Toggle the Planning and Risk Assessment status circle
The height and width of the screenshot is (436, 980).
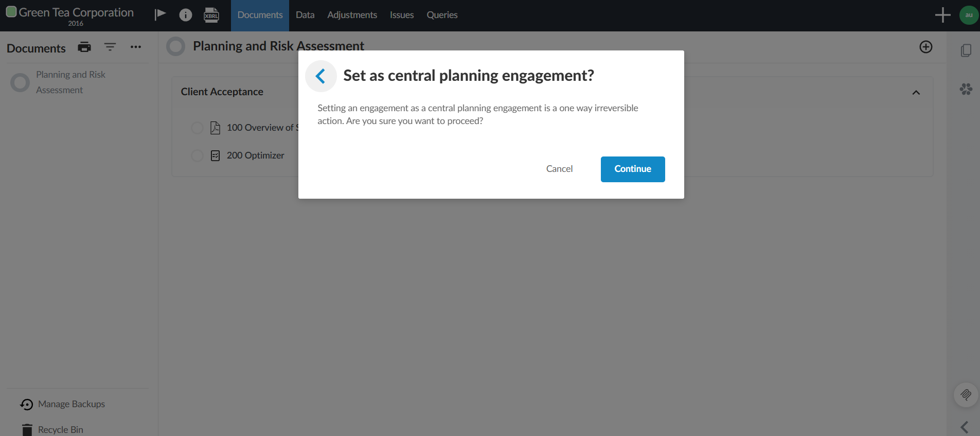point(175,46)
